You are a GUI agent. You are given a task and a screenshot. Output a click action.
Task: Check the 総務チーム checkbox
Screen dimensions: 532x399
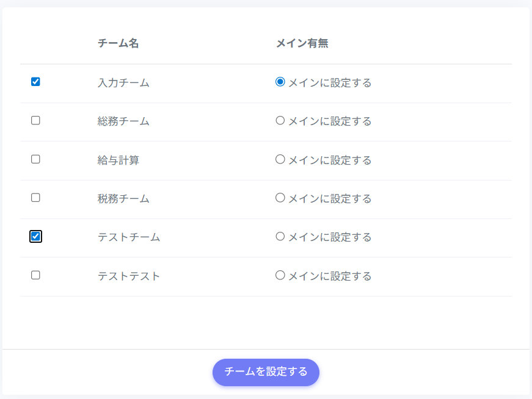[x=35, y=120]
